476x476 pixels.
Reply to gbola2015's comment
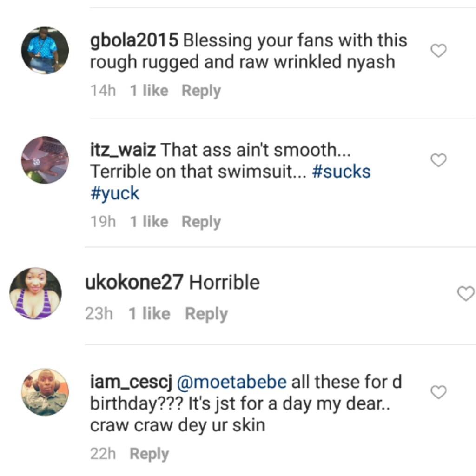click(x=201, y=91)
